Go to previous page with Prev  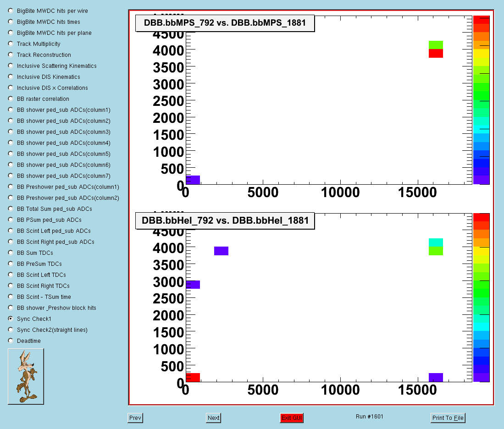135,418
